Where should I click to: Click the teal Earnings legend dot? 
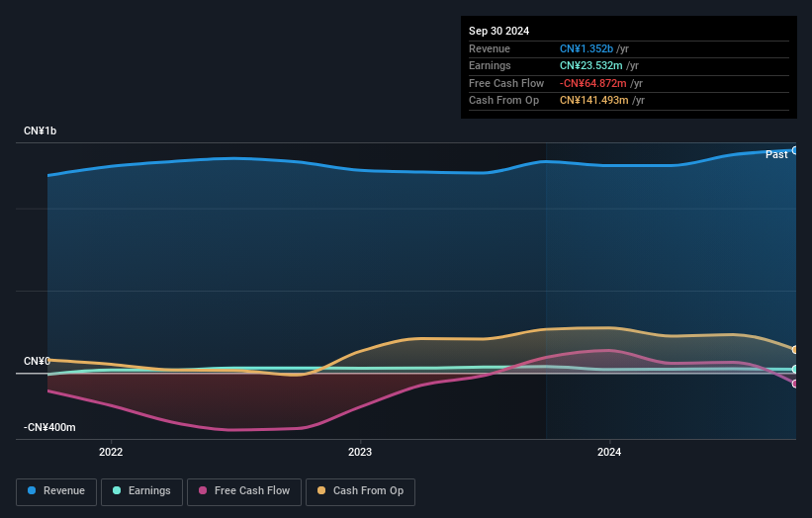(117, 490)
